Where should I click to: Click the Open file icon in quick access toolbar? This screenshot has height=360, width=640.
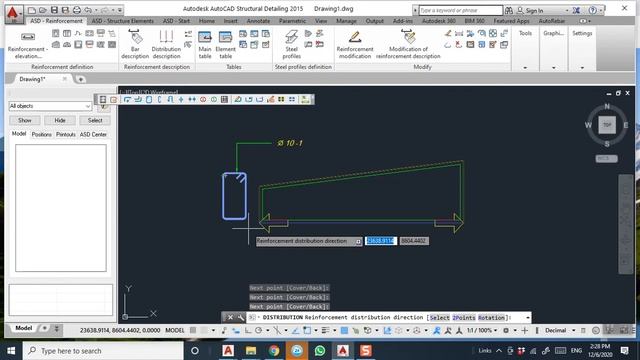pos(43,10)
